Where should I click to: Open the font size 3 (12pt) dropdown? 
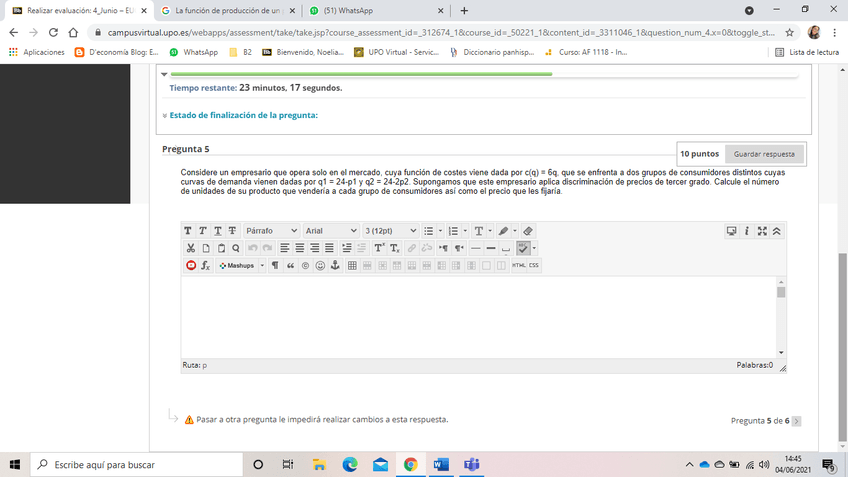[389, 231]
